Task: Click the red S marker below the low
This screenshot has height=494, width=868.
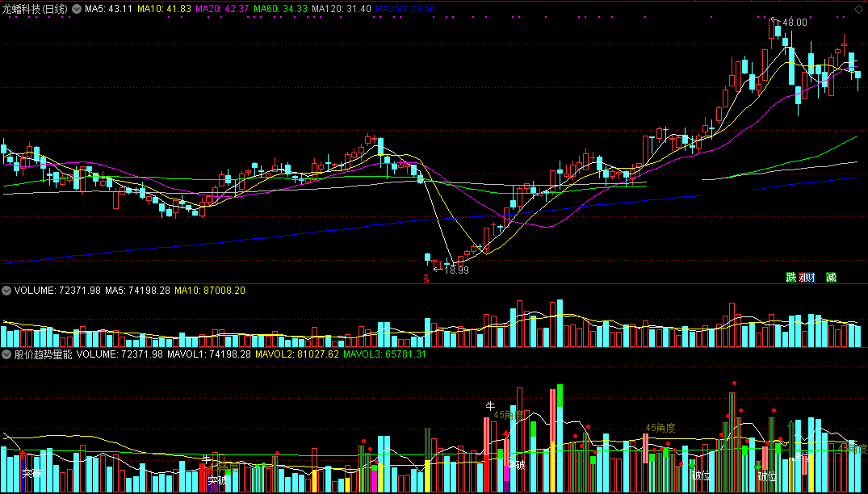Action: point(426,278)
